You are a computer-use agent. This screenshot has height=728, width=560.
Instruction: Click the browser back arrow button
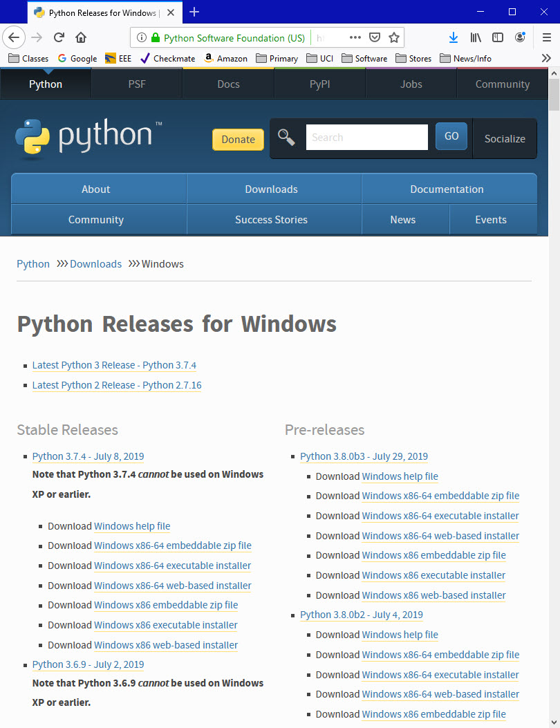click(x=14, y=37)
